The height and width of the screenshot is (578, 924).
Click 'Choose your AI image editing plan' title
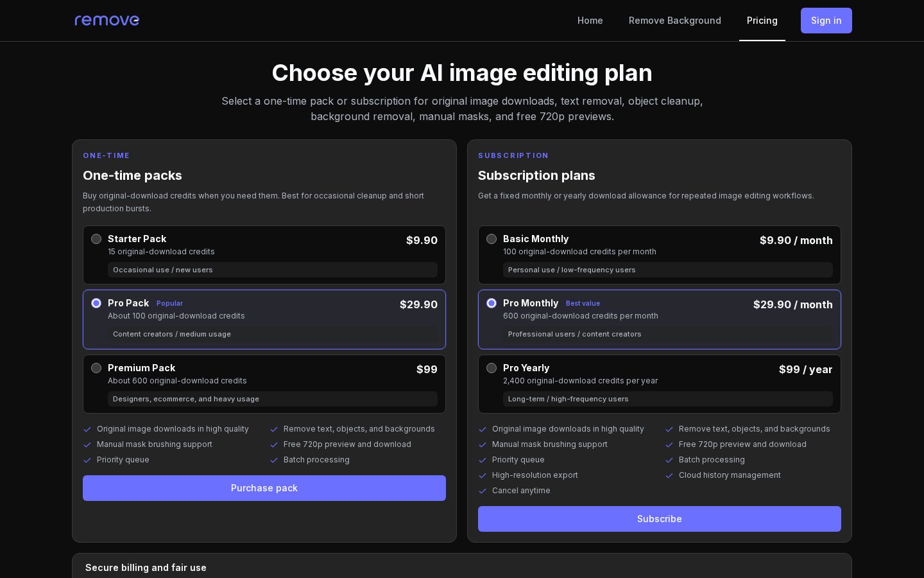[x=462, y=73]
